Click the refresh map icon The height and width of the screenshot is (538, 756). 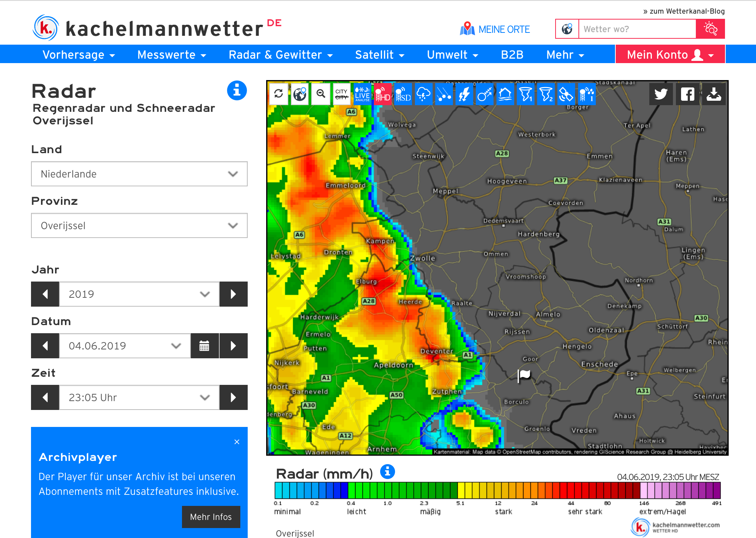[x=279, y=94]
